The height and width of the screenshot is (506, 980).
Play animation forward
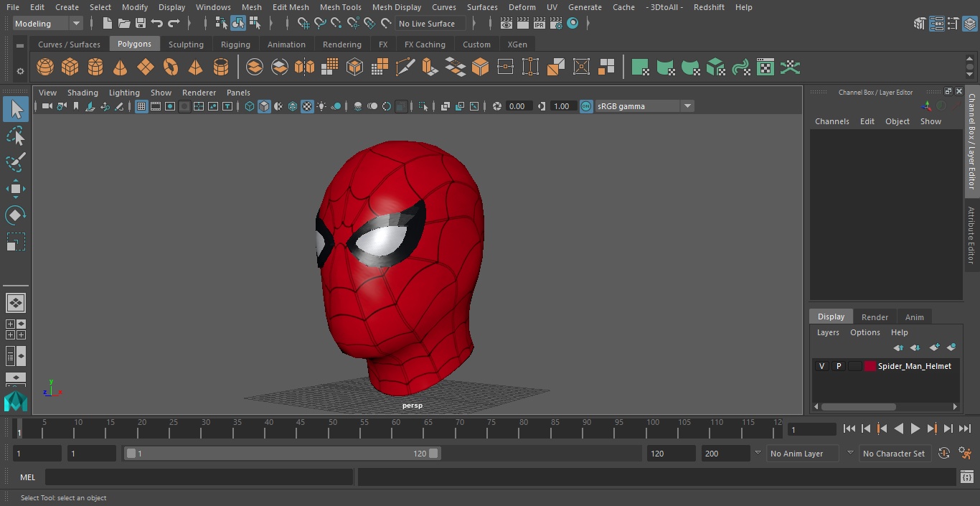(915, 428)
